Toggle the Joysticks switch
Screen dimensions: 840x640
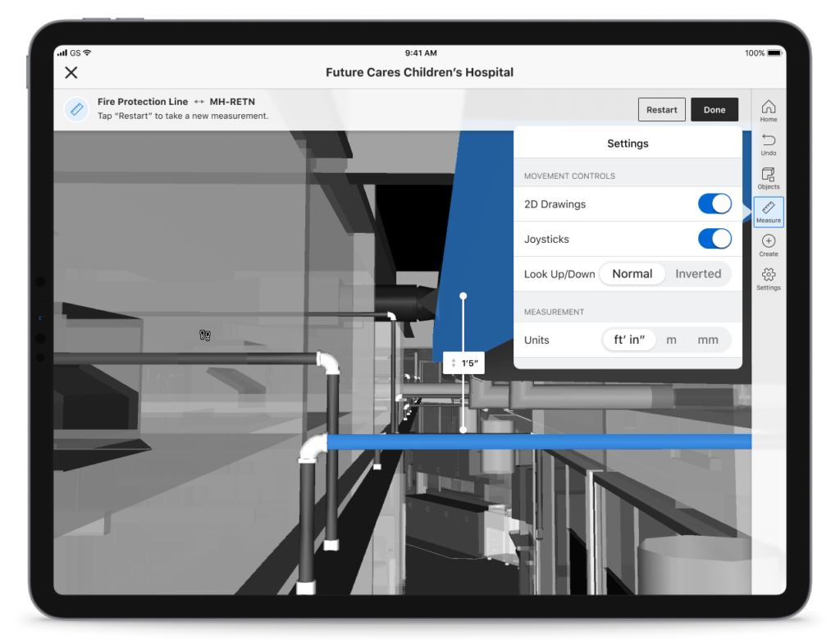tap(714, 239)
